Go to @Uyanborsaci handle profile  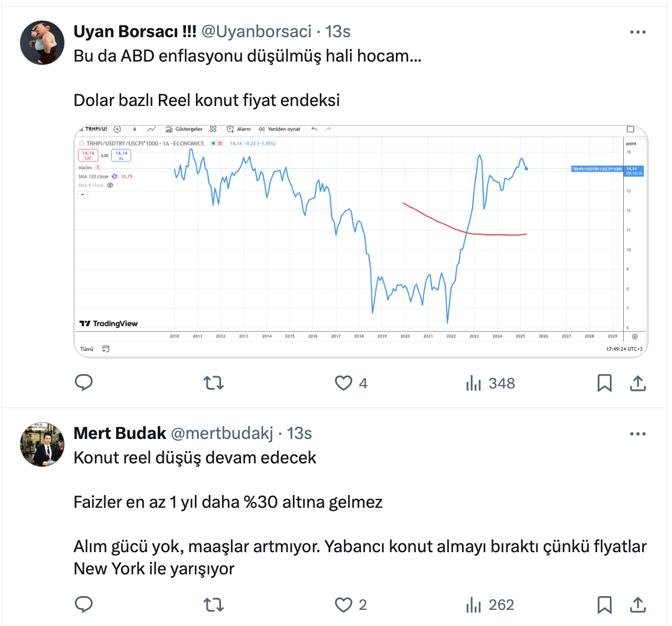pos(257,32)
